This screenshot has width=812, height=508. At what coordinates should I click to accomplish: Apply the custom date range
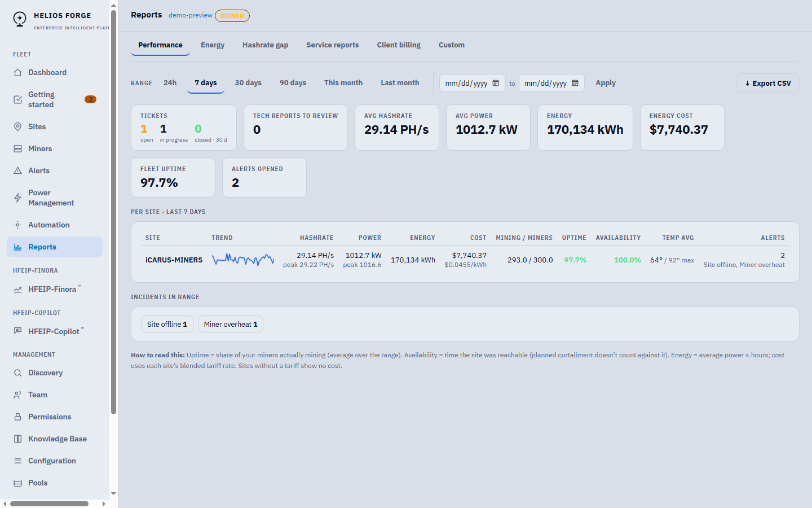606,83
